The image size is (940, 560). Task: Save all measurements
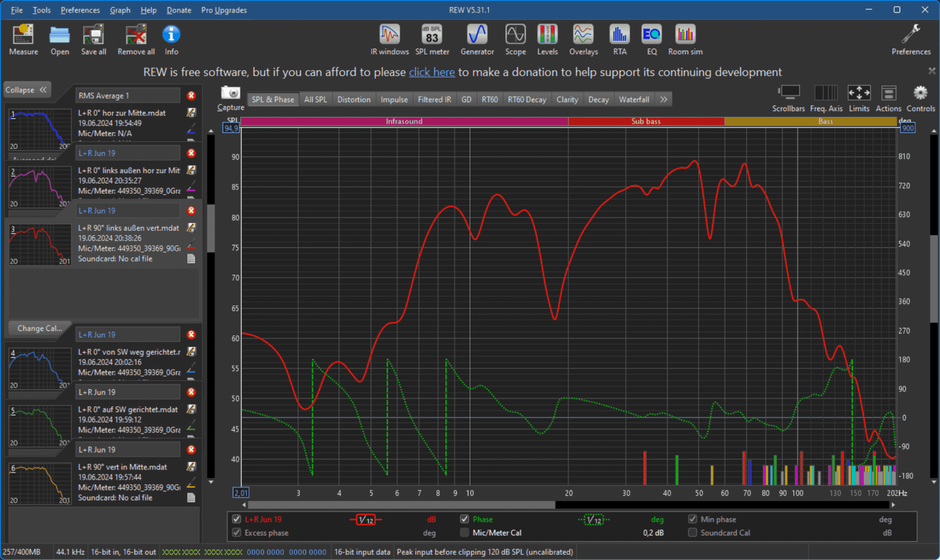coord(94,39)
